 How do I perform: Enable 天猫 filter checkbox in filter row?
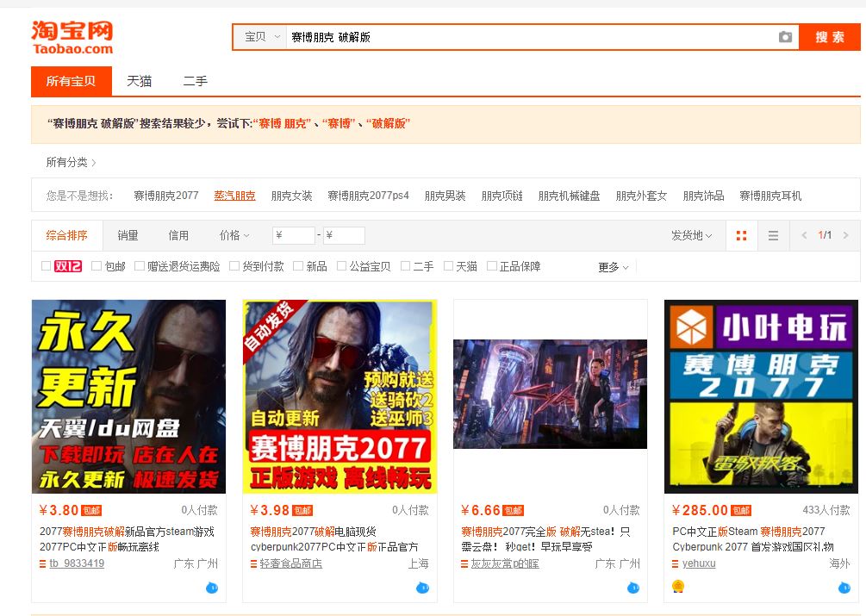(448, 266)
